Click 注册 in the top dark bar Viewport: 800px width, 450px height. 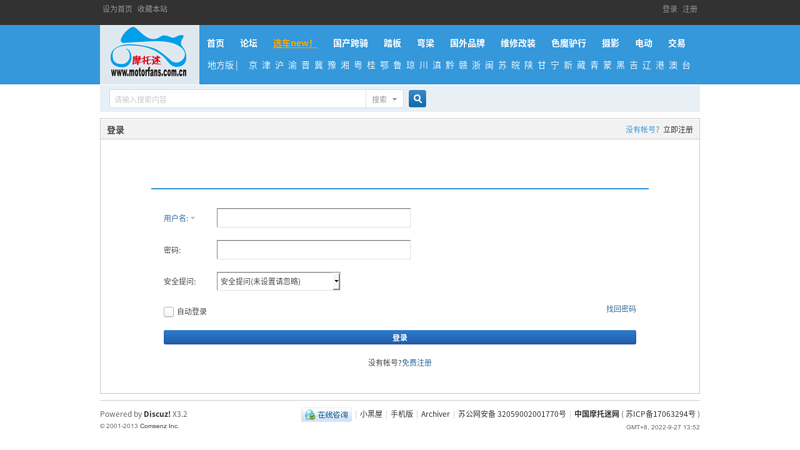690,9
